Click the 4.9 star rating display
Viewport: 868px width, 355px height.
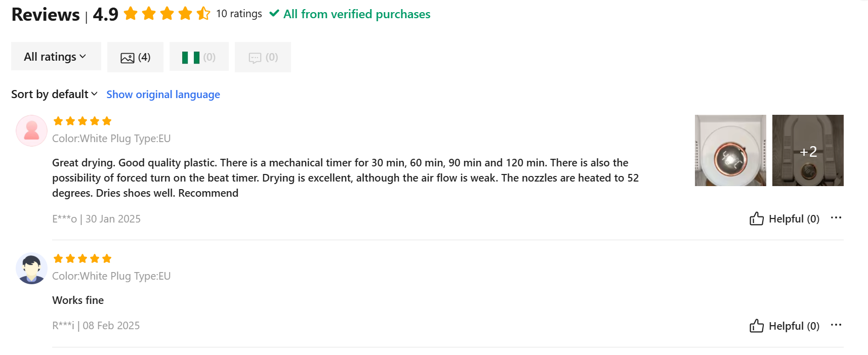point(167,14)
